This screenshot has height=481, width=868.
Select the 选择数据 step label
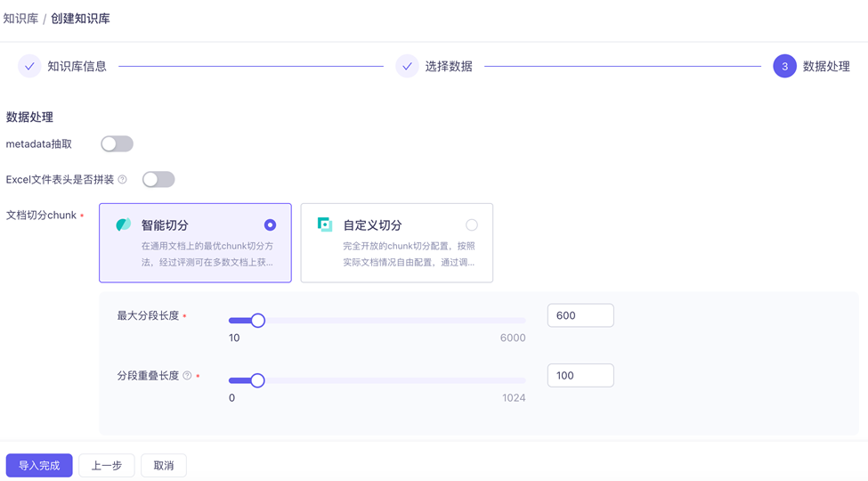pos(449,67)
